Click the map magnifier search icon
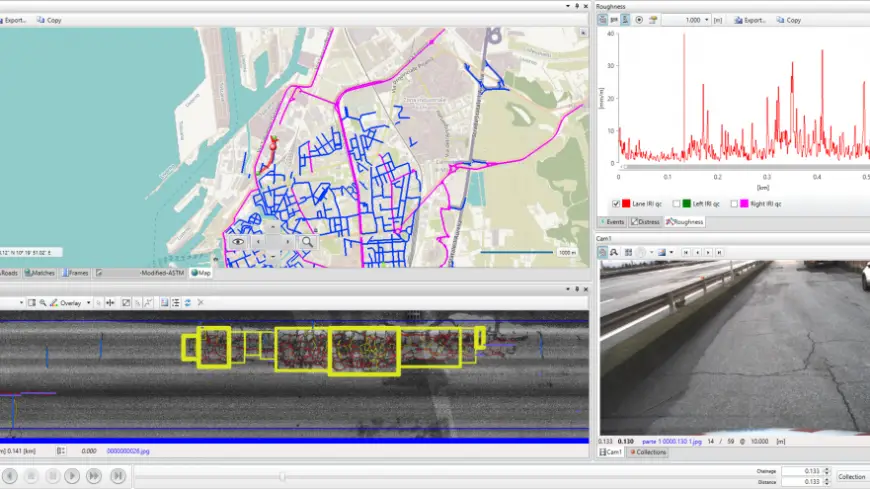Viewport: 870px width, 489px height. point(307,242)
